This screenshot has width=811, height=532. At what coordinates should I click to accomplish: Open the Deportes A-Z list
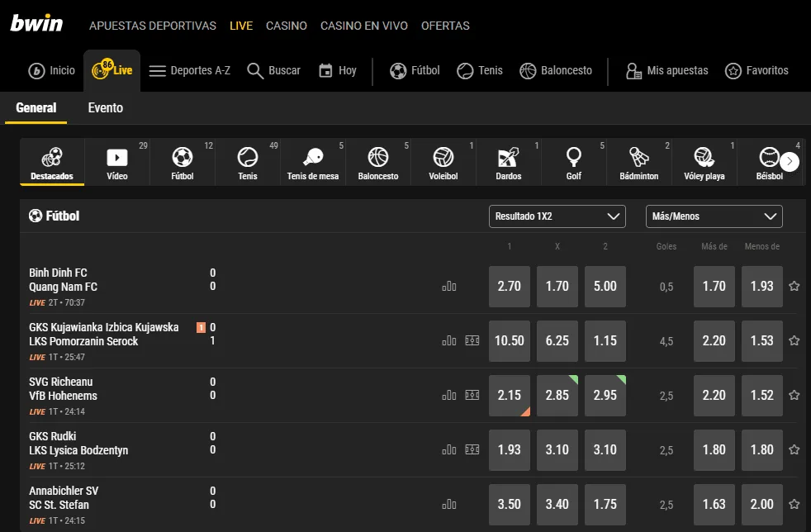[190, 71]
